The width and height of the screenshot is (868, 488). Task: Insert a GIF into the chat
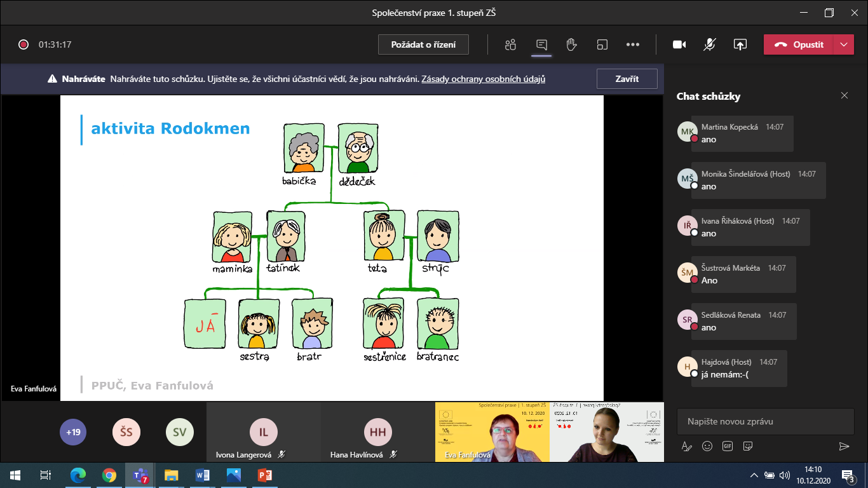(x=728, y=446)
